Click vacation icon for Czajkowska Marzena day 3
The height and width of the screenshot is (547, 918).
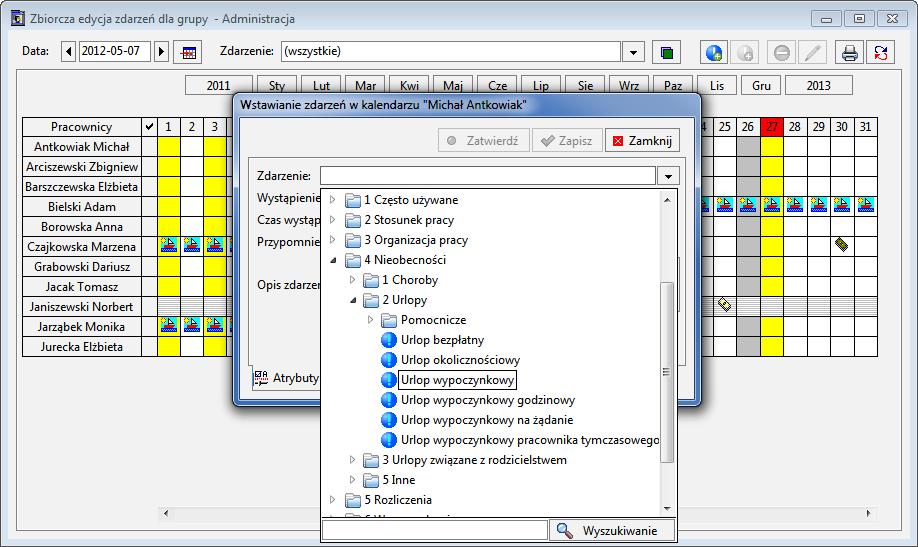pos(215,245)
